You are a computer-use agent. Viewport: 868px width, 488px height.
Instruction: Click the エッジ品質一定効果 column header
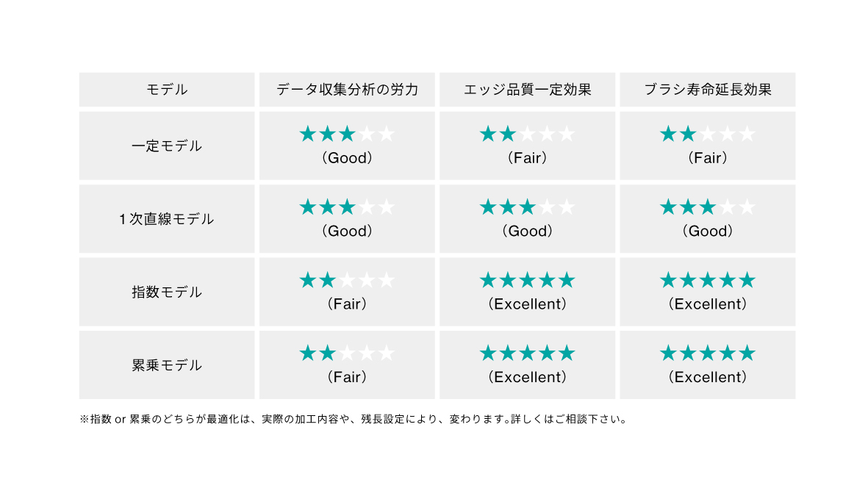(528, 90)
